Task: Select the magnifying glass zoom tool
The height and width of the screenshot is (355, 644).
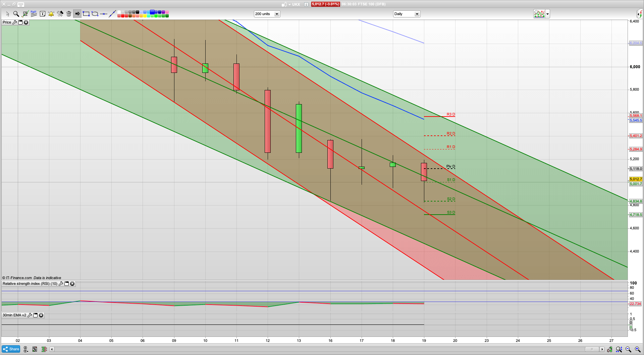Action: [x=16, y=14]
